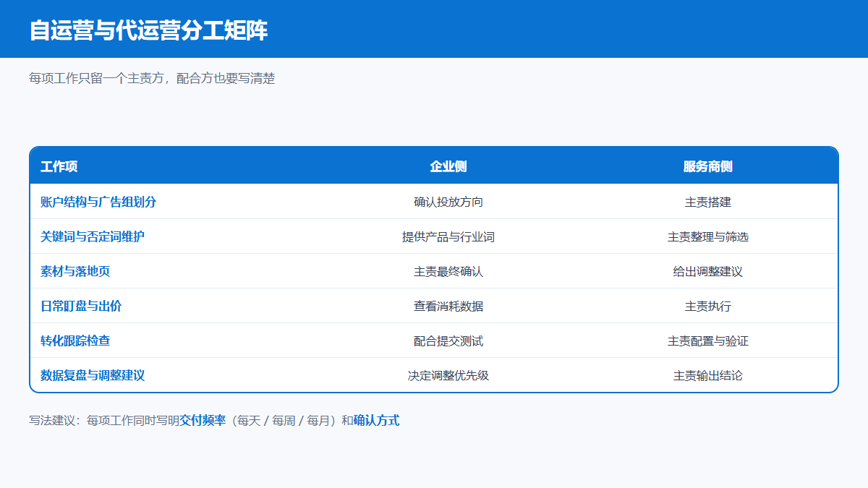Click the cell 主责最终确认

pos(448,271)
